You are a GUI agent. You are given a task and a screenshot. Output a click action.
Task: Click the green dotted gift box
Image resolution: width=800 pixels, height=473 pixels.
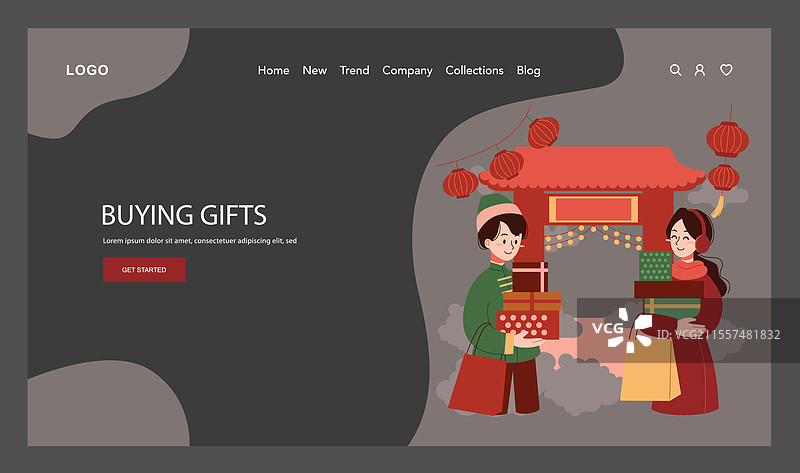pos(656,266)
